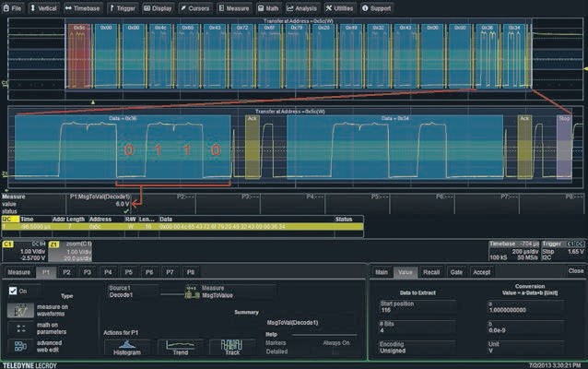Image resolution: width=588 pixels, height=369 pixels.
Task: Choose measure on waveforms type icon
Action: pos(20,311)
